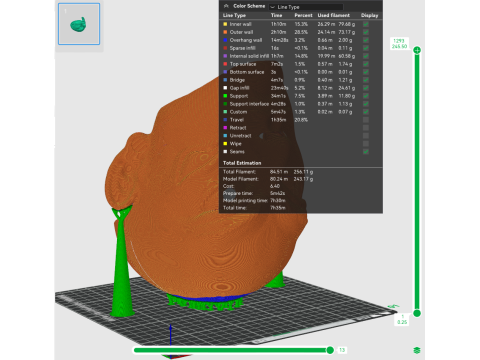The height and width of the screenshot is (360, 480).
Task: Click the blue Overhang wall color square
Action: 225,40
